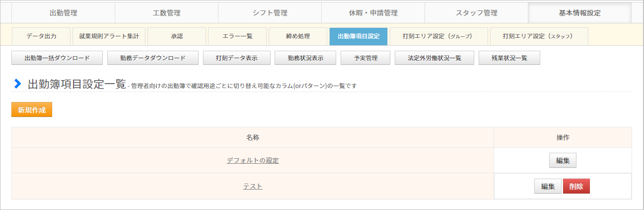Image resolution: width=644 pixels, height=210 pixels.
Task: Edit the テスト row setting
Action: click(x=548, y=186)
